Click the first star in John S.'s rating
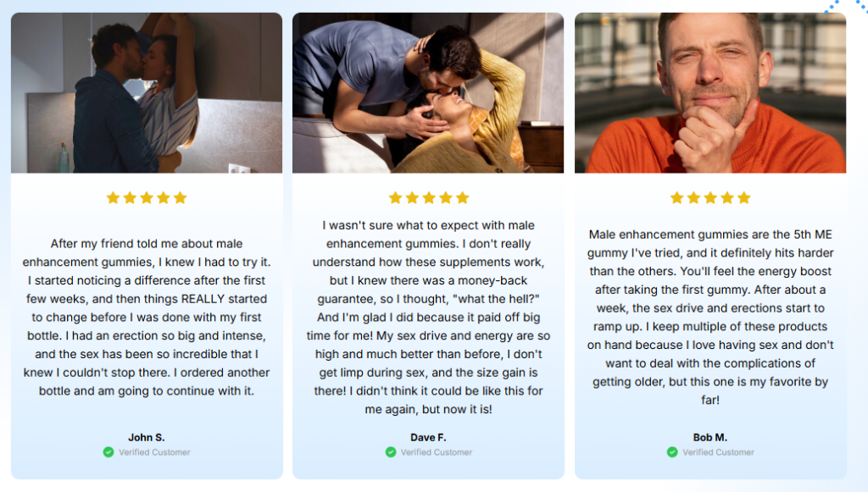 pos(113,198)
